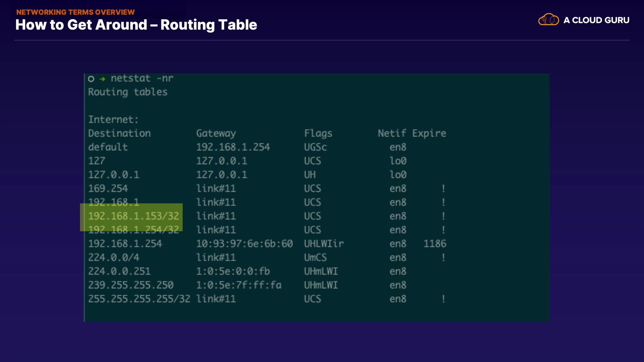Click the MAC address 10:93:97:6e:6b:60 gateway
Image resolution: width=644 pixels, height=362 pixels.
[x=244, y=244]
